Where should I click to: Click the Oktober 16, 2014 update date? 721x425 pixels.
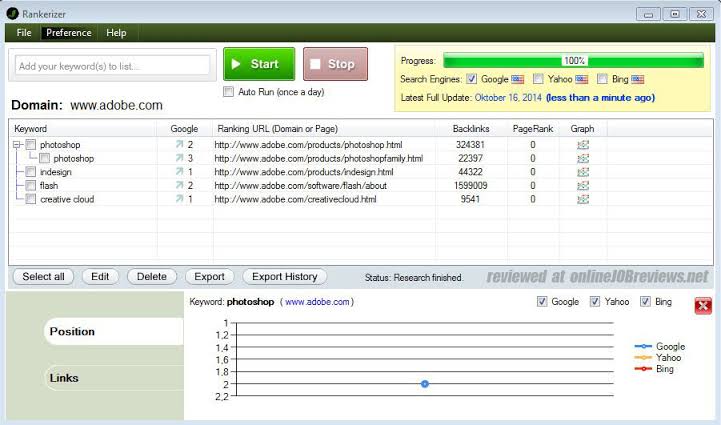click(x=508, y=98)
